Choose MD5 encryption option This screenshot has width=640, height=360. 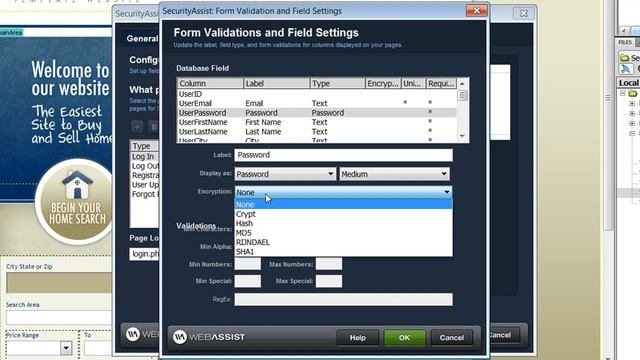click(343, 233)
